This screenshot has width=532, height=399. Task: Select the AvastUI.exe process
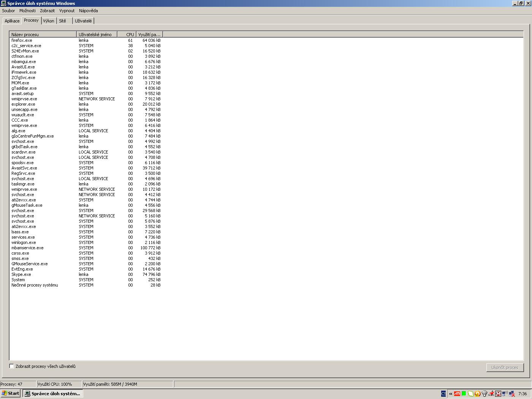(86, 67)
